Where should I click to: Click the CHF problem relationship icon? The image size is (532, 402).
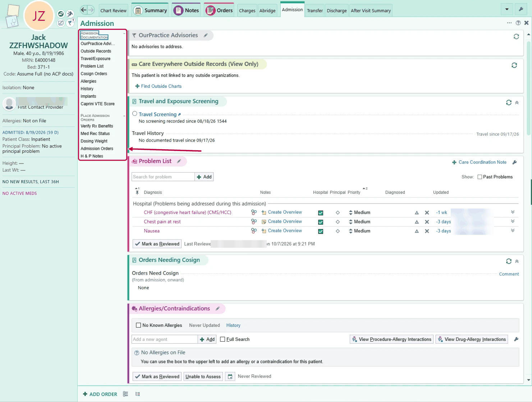coord(254,212)
